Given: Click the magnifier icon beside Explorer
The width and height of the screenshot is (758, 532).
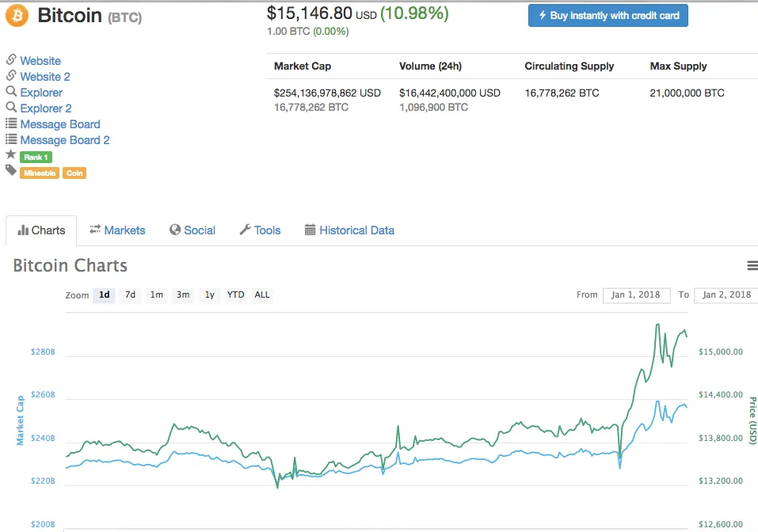Looking at the screenshot, I should pyautogui.click(x=11, y=91).
